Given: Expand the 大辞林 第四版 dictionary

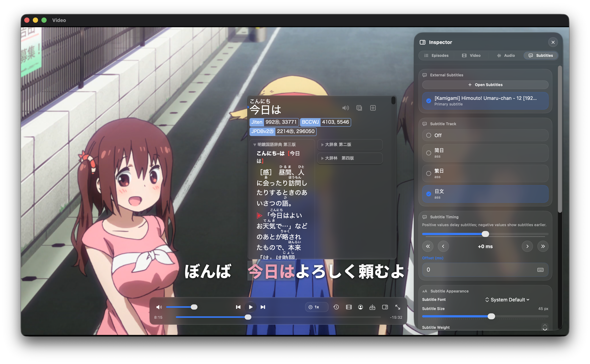Looking at the screenshot, I should [x=350, y=158].
